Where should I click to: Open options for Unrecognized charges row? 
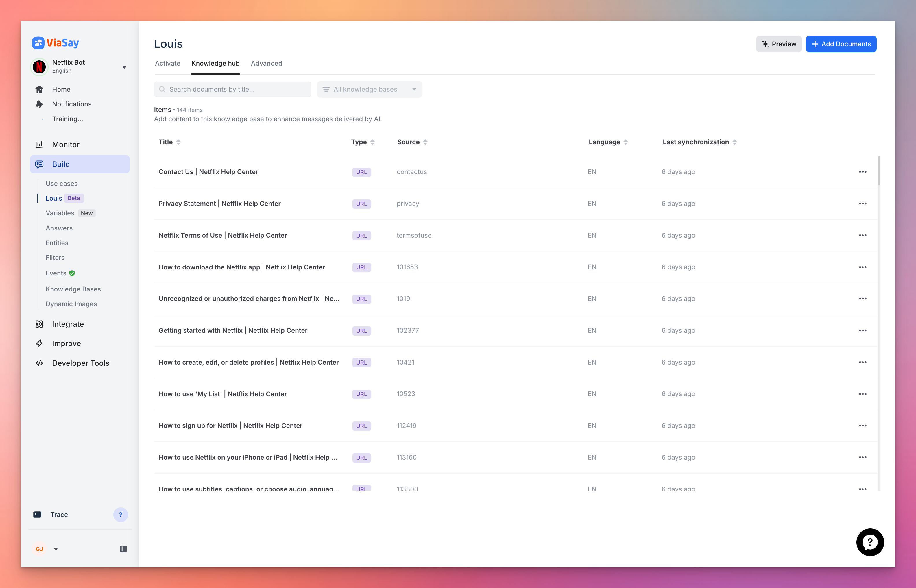pyautogui.click(x=863, y=299)
